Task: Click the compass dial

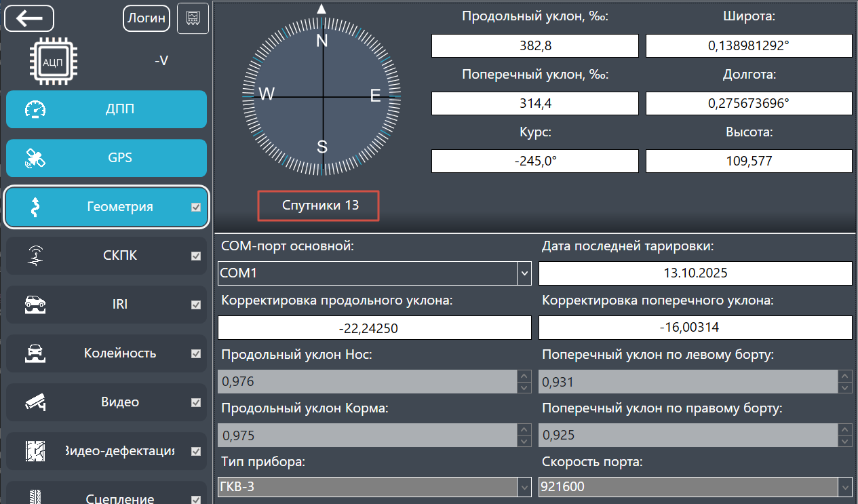Action: point(322,96)
